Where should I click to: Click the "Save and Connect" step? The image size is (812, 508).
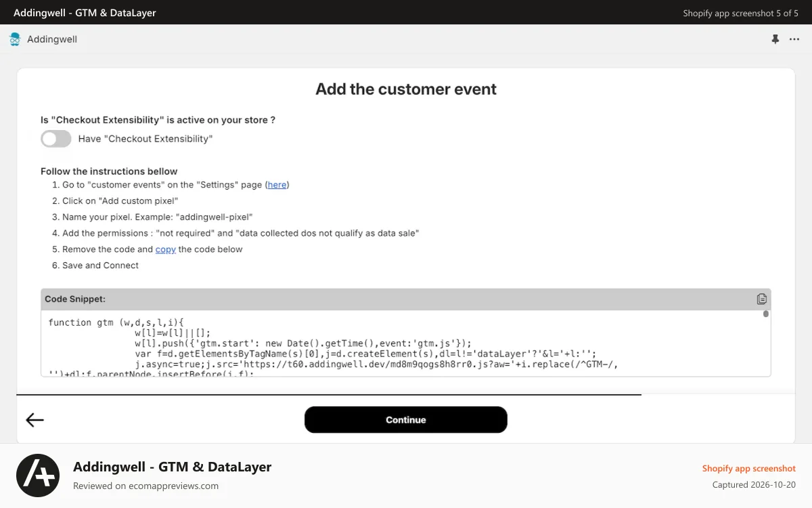pos(100,266)
